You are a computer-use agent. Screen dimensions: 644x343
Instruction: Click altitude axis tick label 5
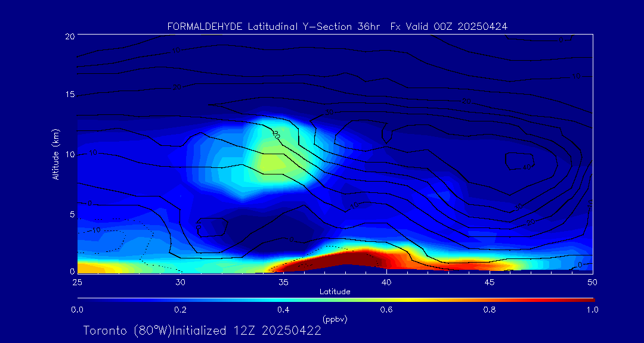(72, 214)
